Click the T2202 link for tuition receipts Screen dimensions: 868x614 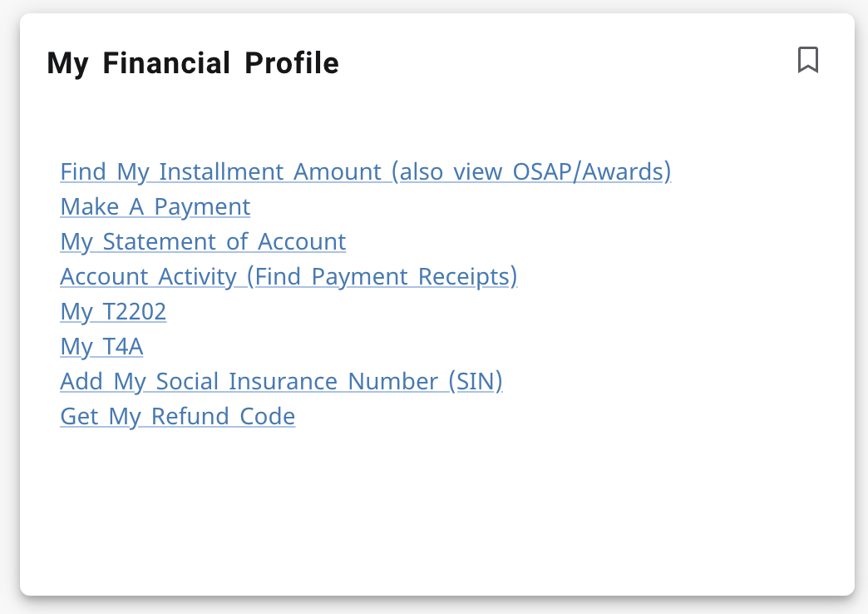[112, 311]
